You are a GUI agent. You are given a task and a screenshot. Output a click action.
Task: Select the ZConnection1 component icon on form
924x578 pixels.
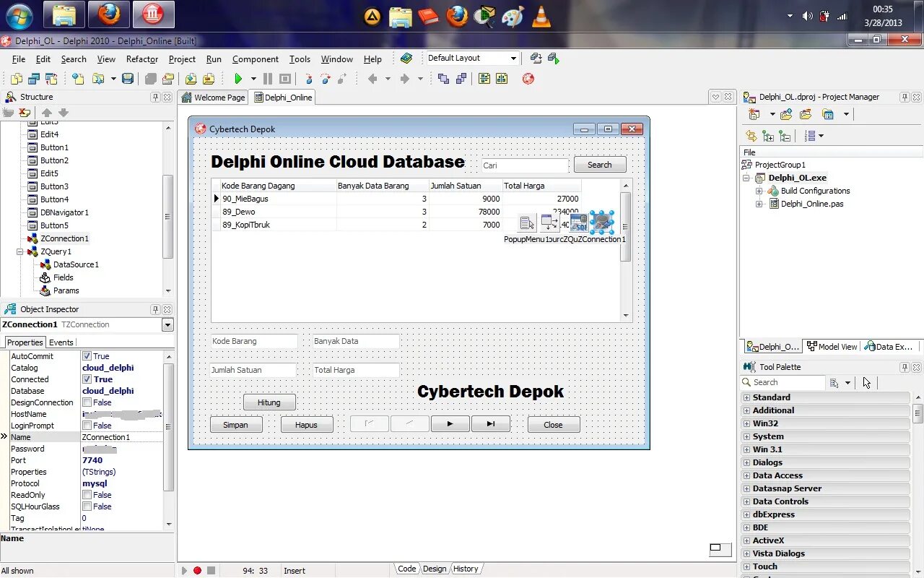pyautogui.click(x=601, y=223)
